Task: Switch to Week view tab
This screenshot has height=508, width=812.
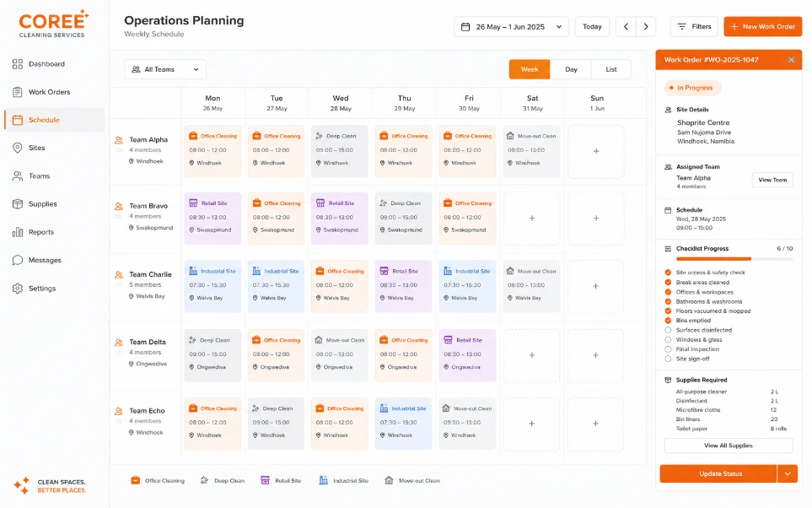Action: (x=530, y=69)
